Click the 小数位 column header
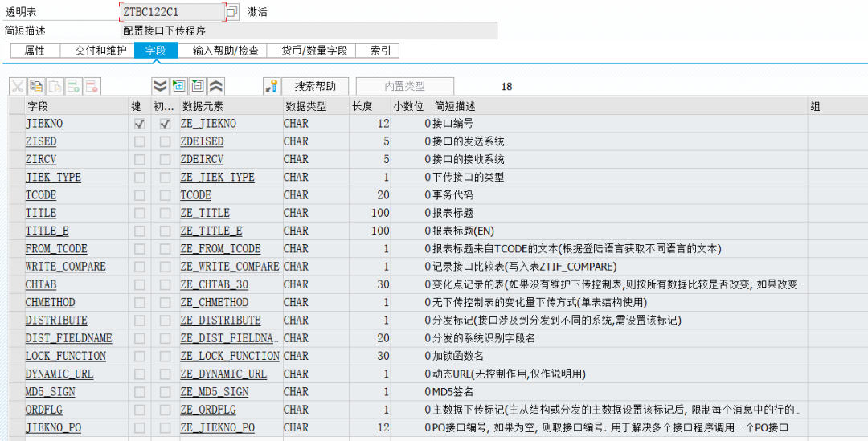The height and width of the screenshot is (441, 868). point(411,106)
